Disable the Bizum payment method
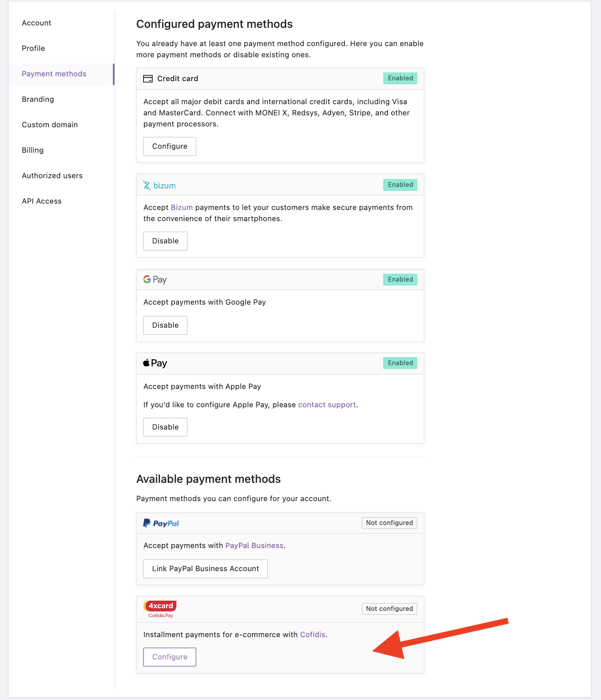This screenshot has width=601, height=700. [165, 241]
